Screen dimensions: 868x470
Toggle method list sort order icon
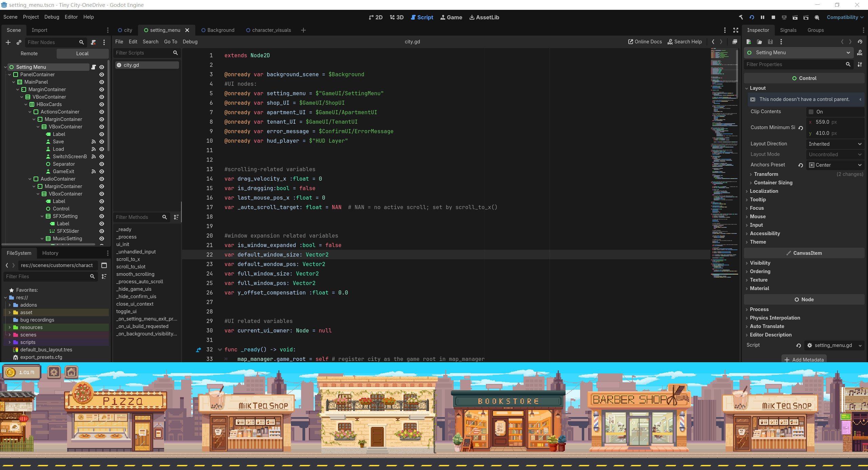tap(176, 217)
